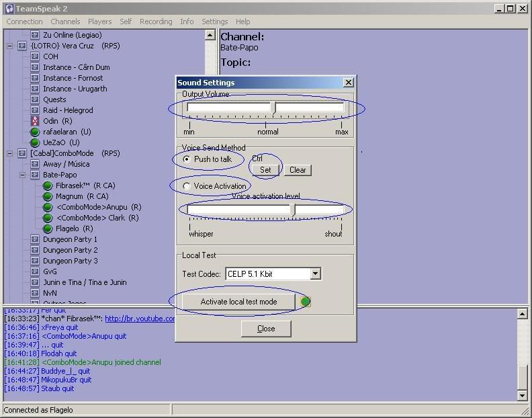Screen dimensions: 532x418
Task: Click the Away / Música channel icon
Action: 35,164
